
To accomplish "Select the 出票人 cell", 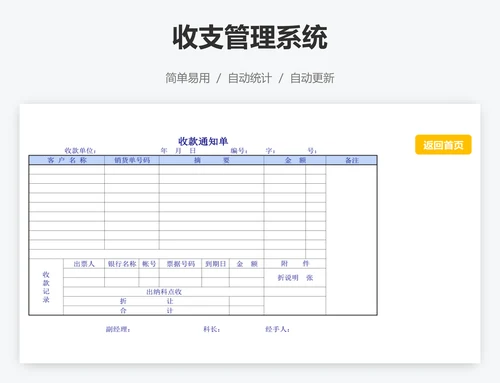I will (84, 264).
